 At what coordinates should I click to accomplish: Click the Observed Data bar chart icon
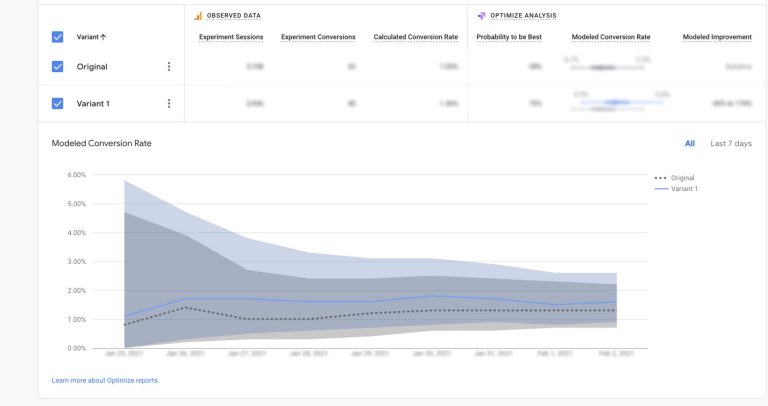[x=198, y=16]
